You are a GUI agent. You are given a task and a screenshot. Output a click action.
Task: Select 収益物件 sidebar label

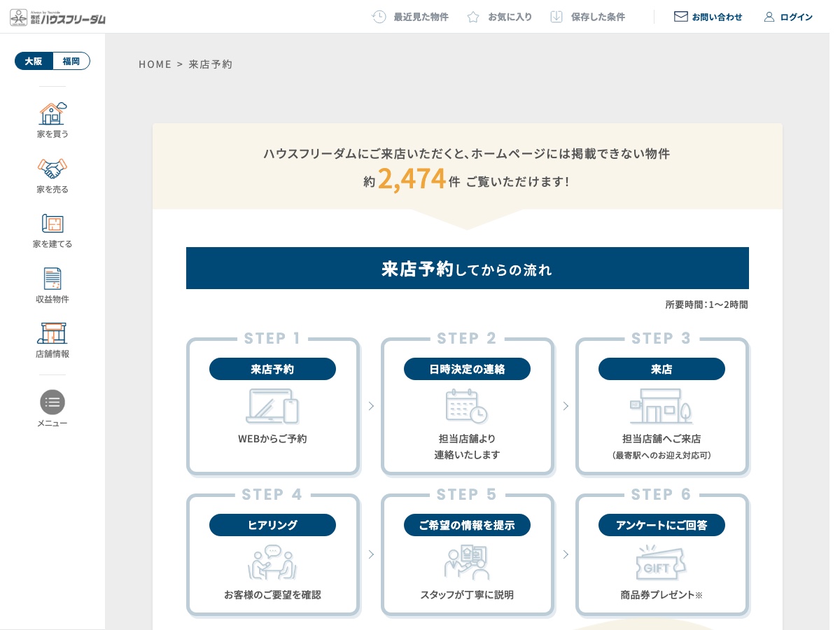pyautogui.click(x=52, y=300)
